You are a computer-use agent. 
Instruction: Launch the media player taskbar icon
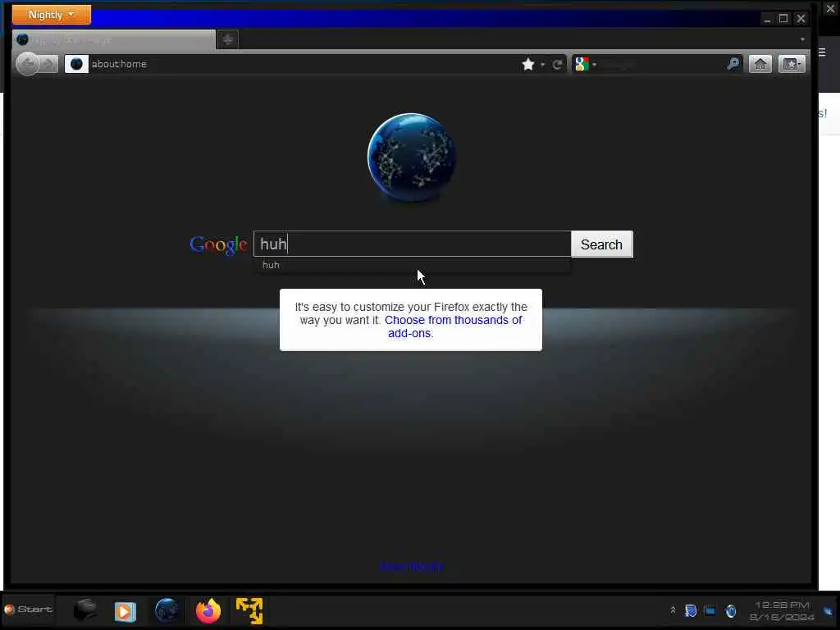pos(125,611)
